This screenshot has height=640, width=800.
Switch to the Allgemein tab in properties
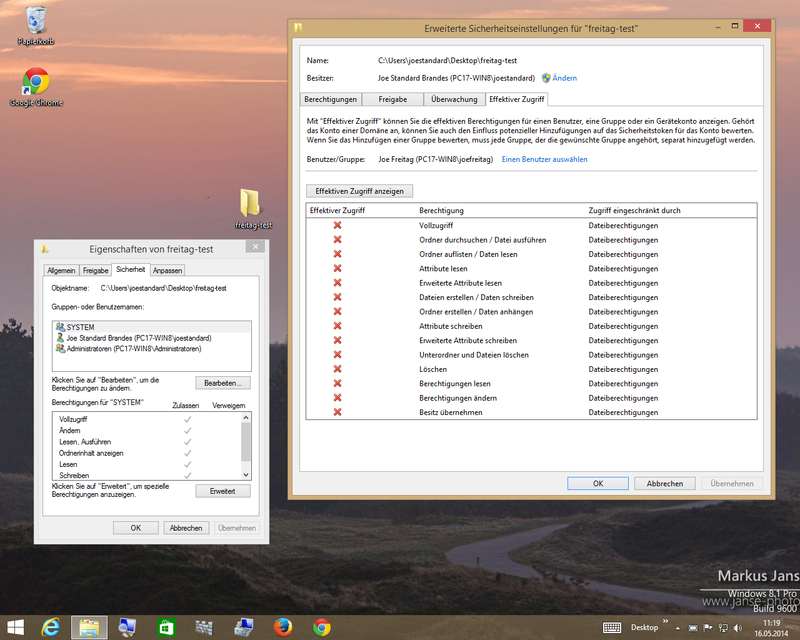[61, 270]
